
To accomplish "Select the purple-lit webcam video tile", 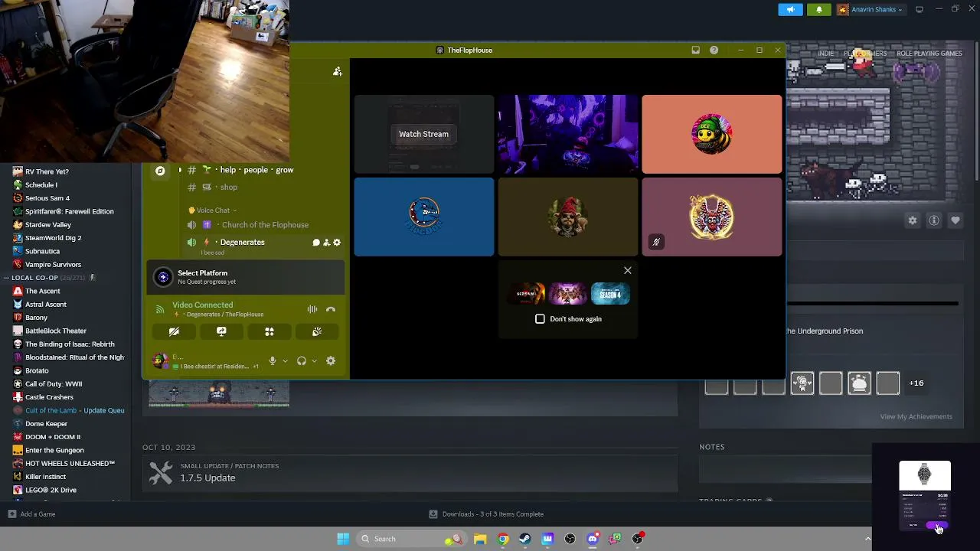I will point(567,134).
